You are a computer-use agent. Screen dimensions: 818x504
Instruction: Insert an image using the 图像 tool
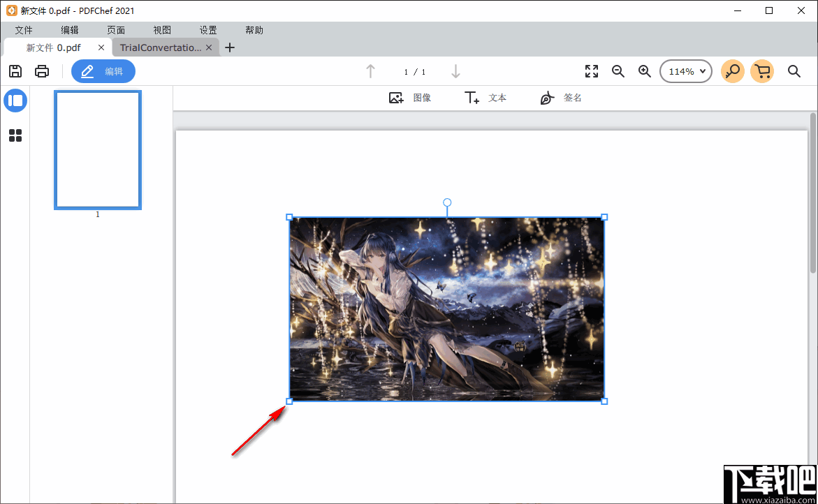(x=411, y=98)
